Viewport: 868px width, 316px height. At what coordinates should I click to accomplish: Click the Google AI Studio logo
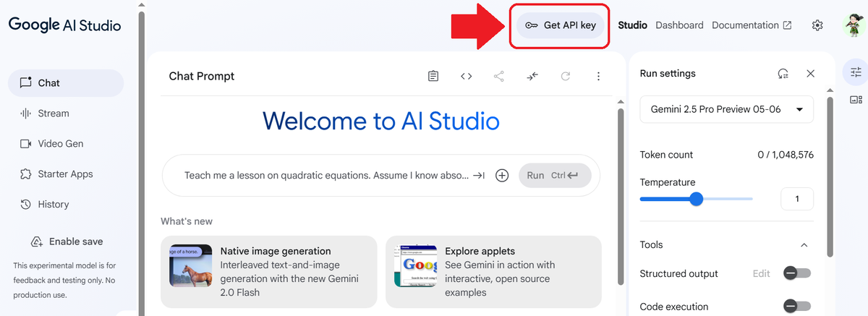(65, 25)
